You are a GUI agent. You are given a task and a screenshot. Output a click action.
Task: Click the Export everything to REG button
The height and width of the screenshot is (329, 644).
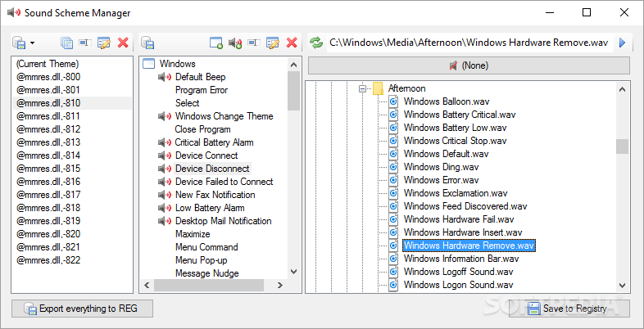click(x=82, y=309)
